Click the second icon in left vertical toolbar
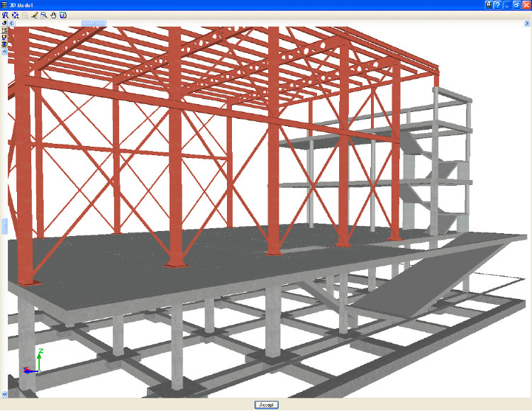 4,30
